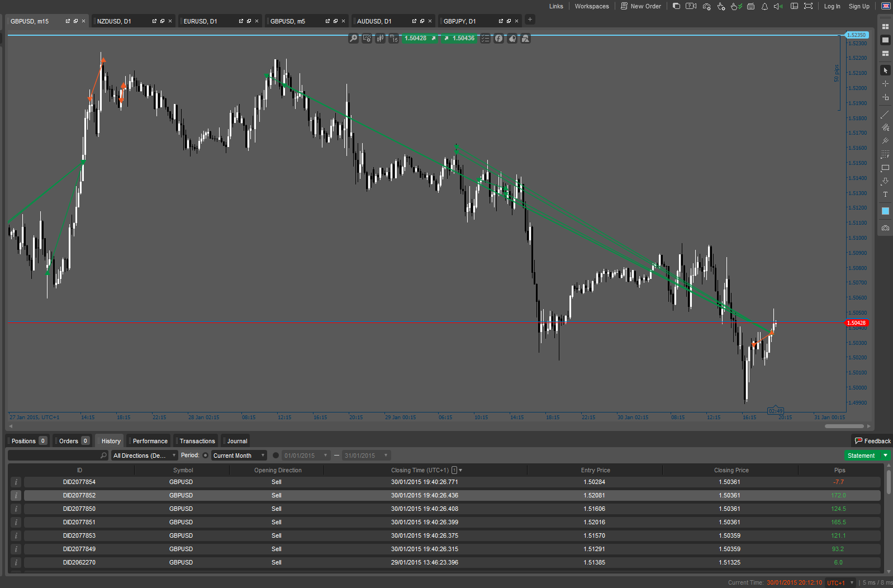Open the All Directions filter dropdown
The width and height of the screenshot is (893, 588).
(x=144, y=456)
